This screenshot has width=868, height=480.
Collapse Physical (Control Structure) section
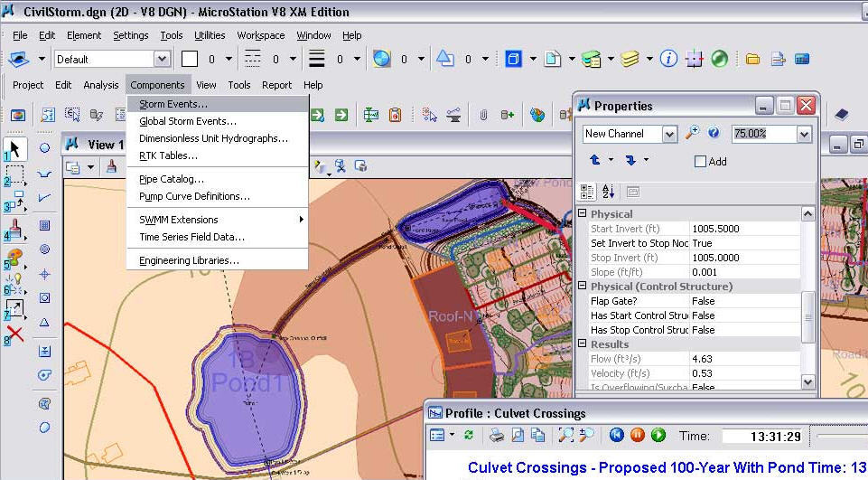pyautogui.click(x=583, y=286)
